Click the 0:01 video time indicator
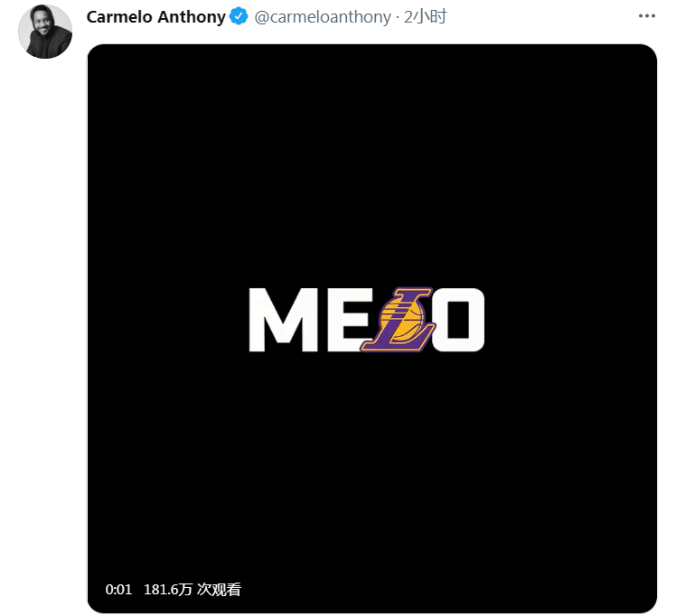 118,589
